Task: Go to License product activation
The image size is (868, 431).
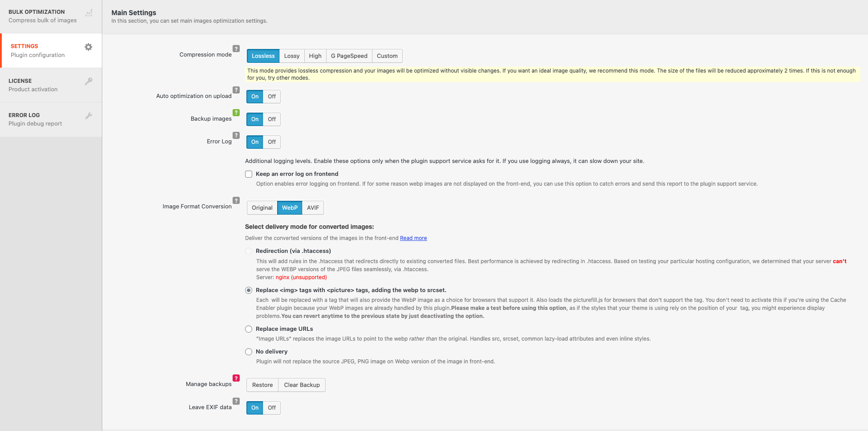Action: pyautogui.click(x=51, y=85)
